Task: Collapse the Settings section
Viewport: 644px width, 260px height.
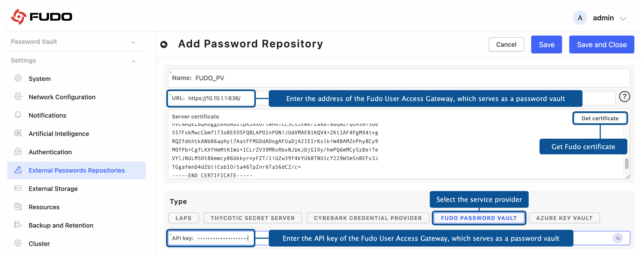Action: click(133, 61)
